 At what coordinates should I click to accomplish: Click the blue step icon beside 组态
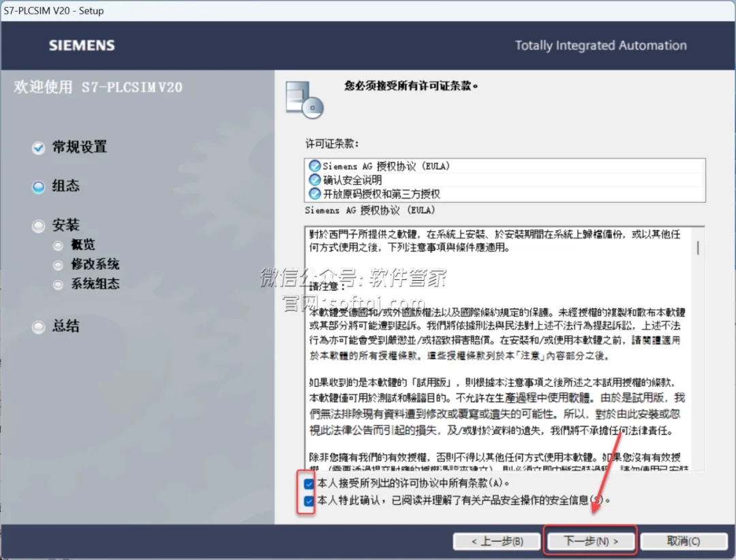coord(38,187)
